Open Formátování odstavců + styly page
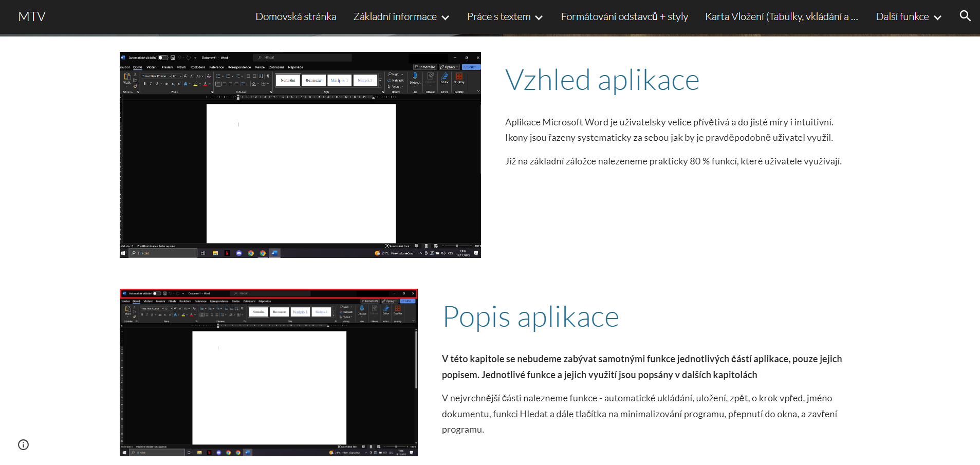 pos(624,16)
